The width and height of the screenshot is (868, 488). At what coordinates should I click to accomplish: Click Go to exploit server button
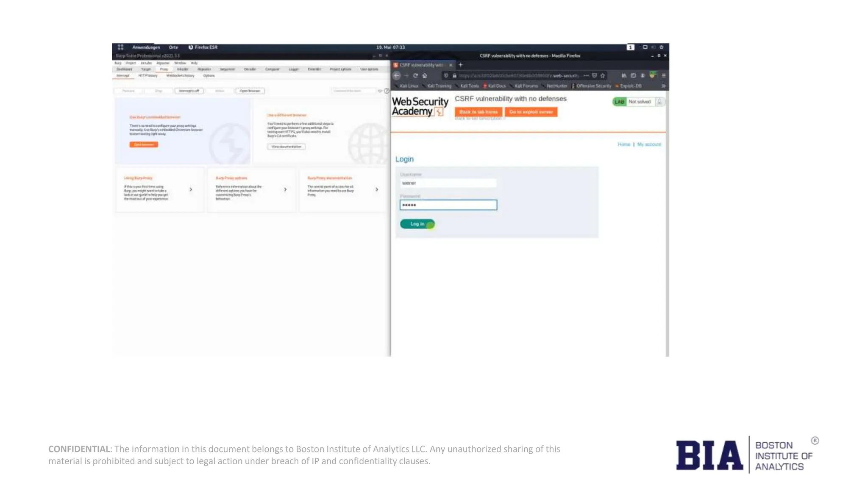click(531, 112)
